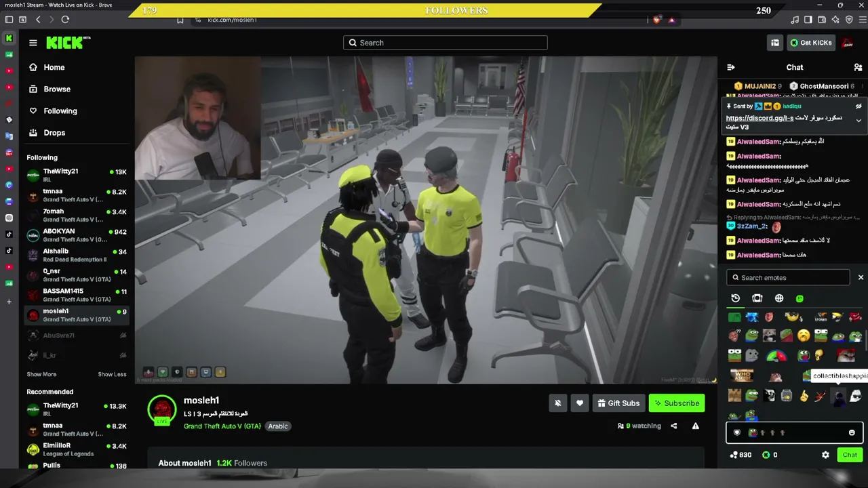Toggle the emote picker smiley icon
This screenshot has width=868, height=488.
[852, 432]
